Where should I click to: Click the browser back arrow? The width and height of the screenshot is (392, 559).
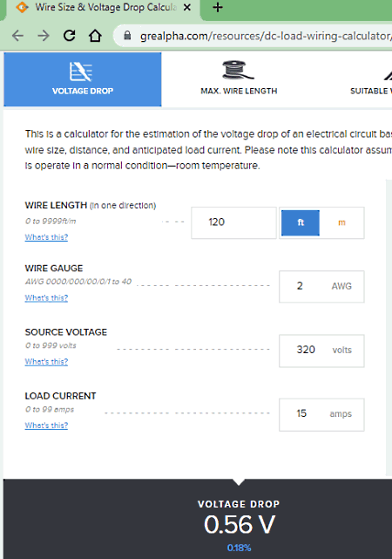click(x=17, y=36)
